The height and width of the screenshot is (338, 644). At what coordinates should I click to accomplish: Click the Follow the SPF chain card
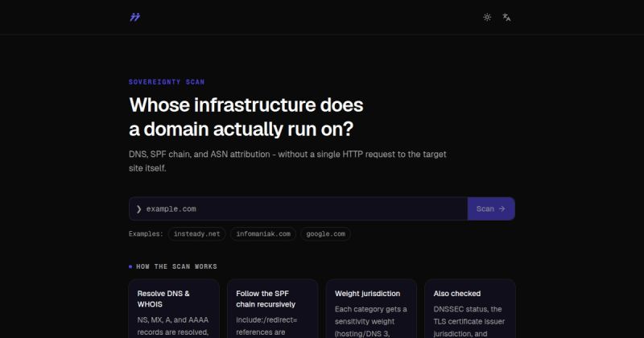pyautogui.click(x=273, y=309)
